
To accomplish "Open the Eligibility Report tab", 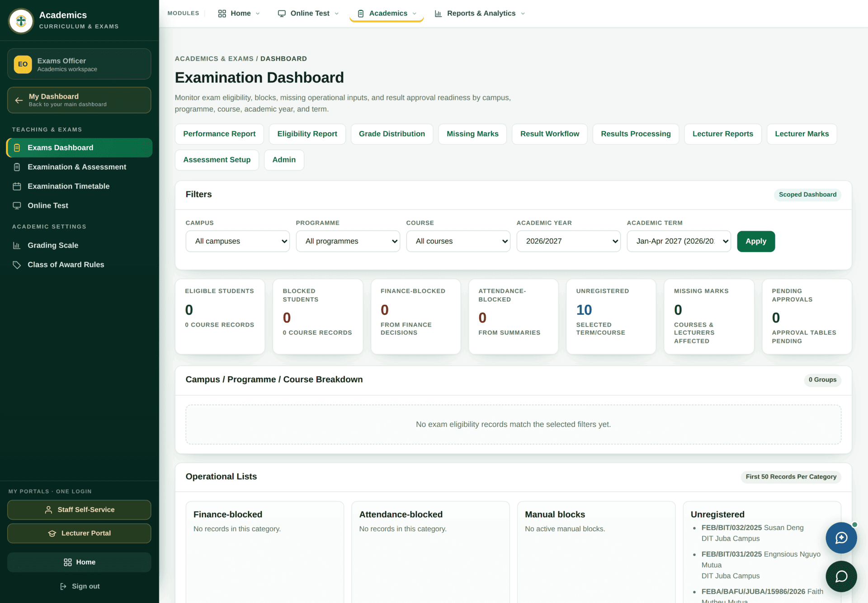I will click(x=307, y=134).
